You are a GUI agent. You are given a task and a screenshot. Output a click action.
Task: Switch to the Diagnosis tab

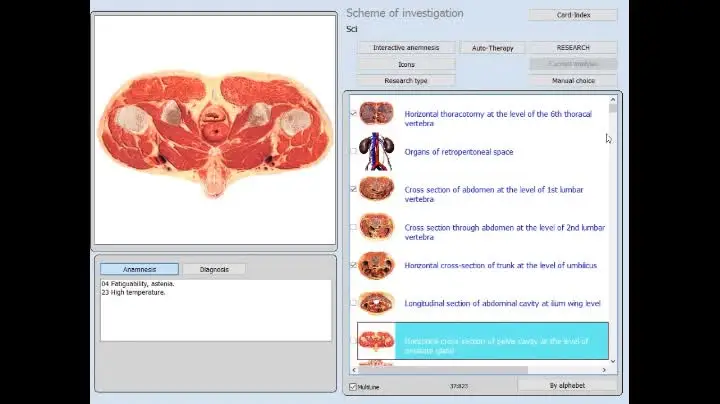214,269
